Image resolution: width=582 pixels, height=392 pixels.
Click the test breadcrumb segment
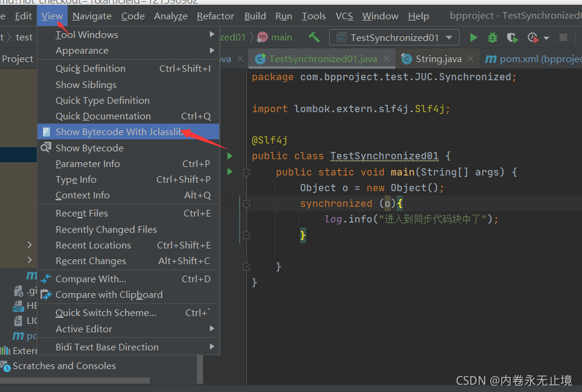click(x=24, y=37)
